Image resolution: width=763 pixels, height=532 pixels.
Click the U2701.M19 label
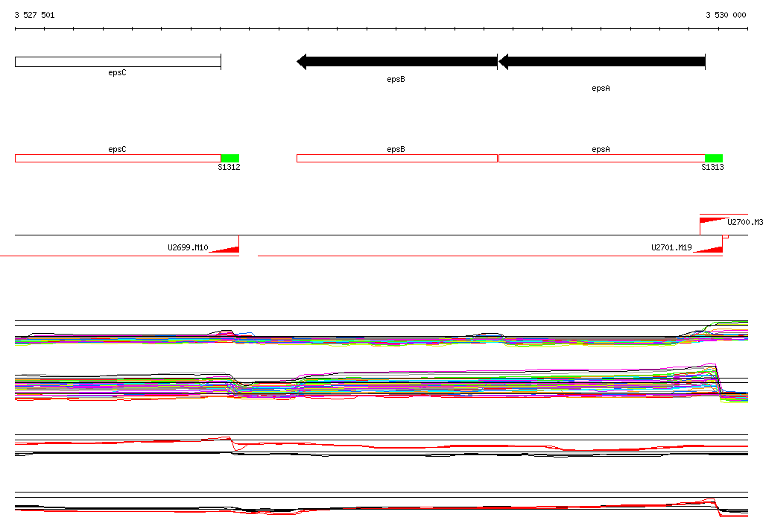tap(671, 247)
